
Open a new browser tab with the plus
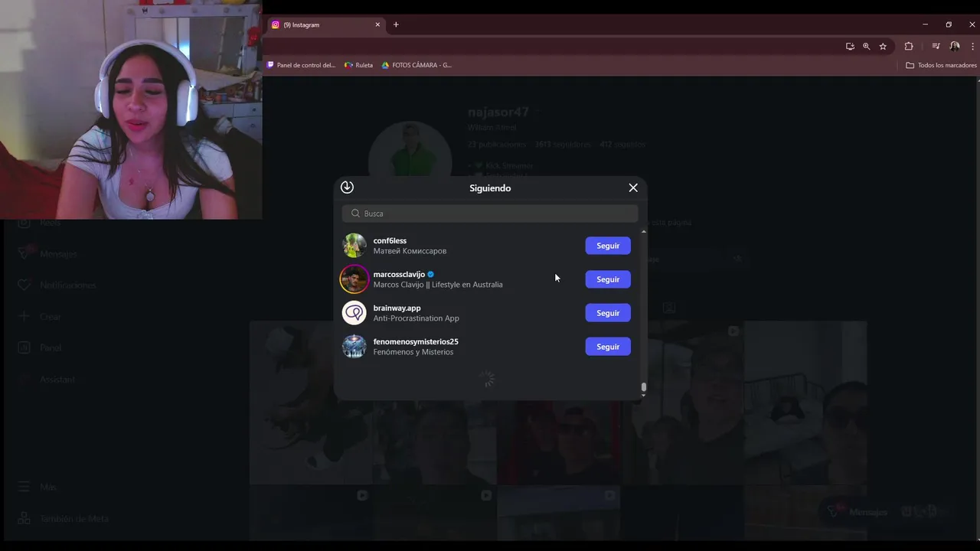point(396,24)
